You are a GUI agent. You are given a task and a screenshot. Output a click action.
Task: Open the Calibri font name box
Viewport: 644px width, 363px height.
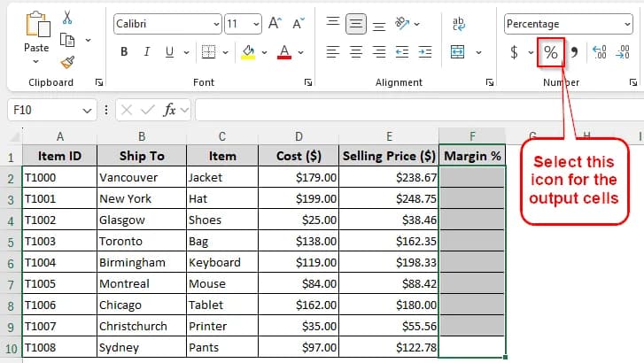click(x=167, y=24)
